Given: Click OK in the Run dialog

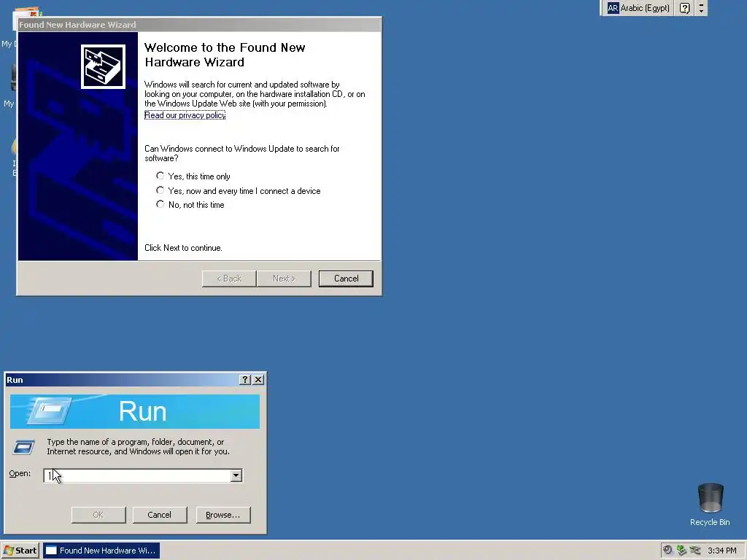Looking at the screenshot, I should [98, 515].
